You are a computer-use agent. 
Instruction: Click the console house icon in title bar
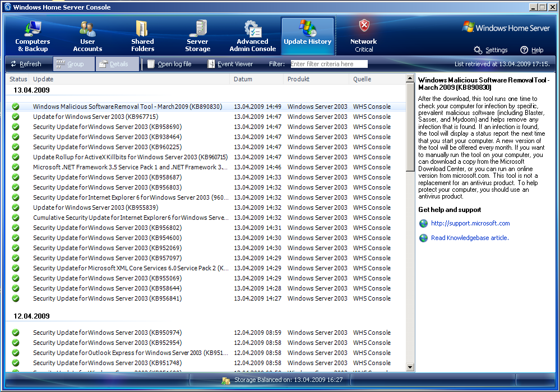pos(7,7)
